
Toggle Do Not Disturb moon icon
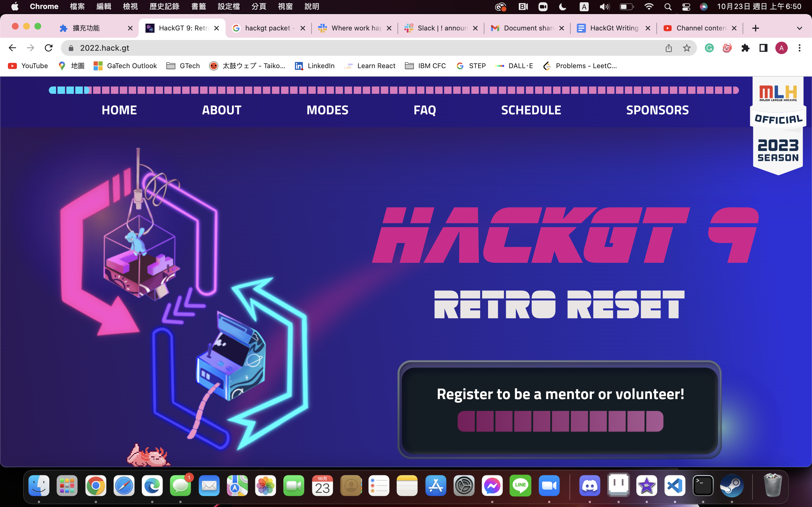click(563, 7)
